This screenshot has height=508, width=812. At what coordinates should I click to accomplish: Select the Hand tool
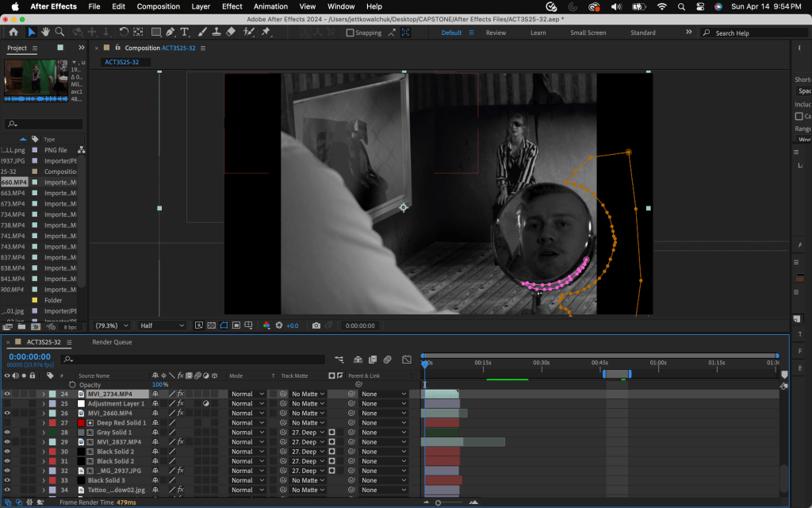tap(46, 33)
